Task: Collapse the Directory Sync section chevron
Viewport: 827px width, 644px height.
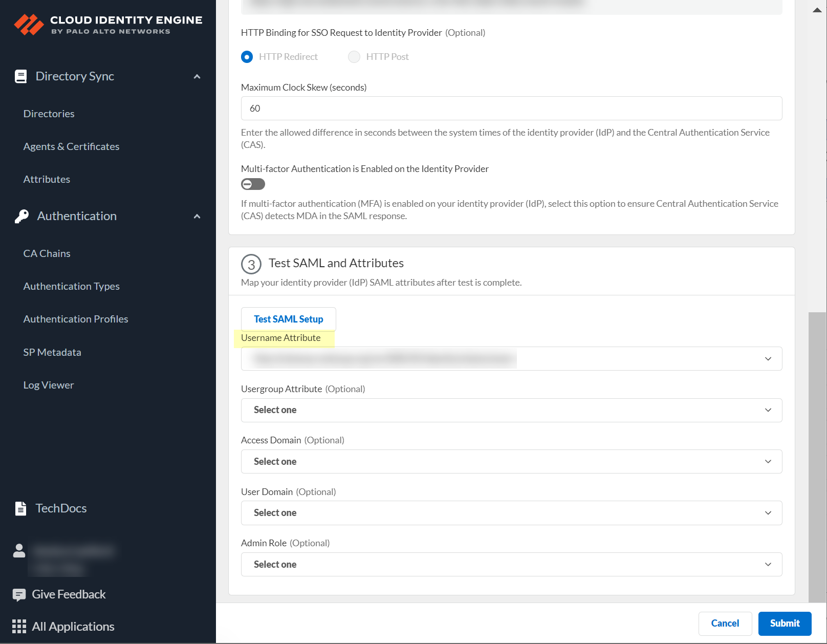Action: 197,77
